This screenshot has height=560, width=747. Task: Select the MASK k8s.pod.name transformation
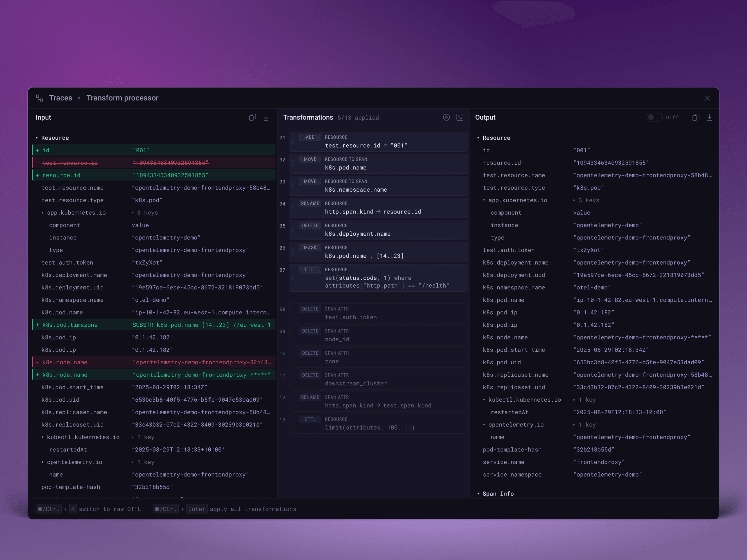tap(378, 252)
